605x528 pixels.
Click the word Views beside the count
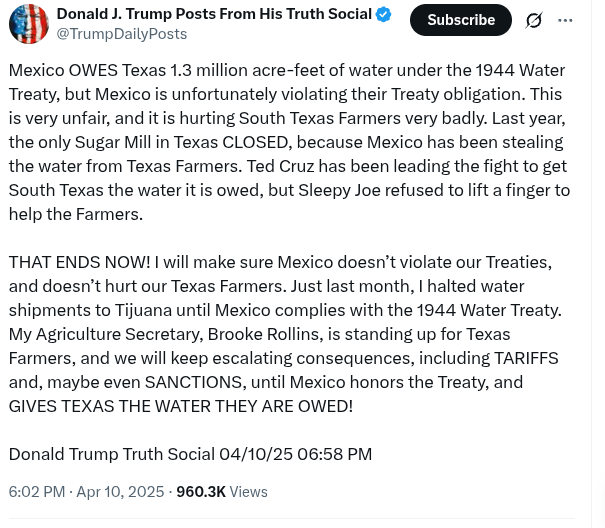(248, 492)
